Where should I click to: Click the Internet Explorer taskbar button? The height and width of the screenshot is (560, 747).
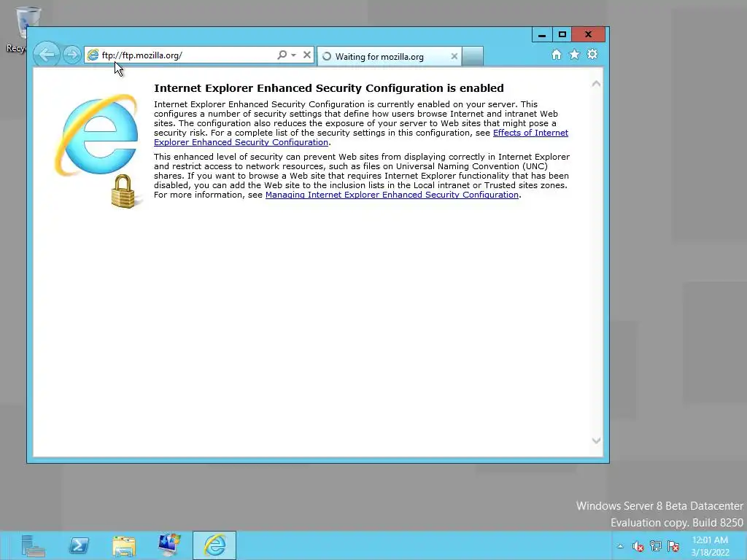[214, 545]
